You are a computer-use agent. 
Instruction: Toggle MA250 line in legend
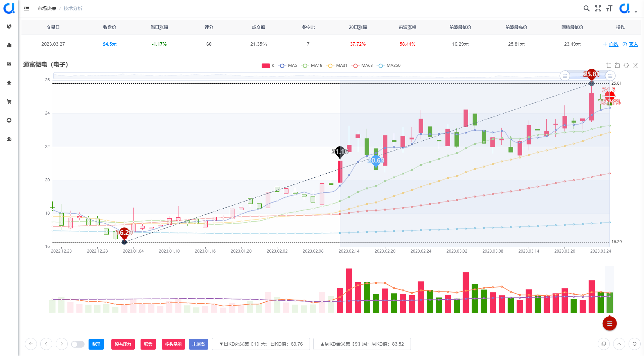tap(389, 65)
